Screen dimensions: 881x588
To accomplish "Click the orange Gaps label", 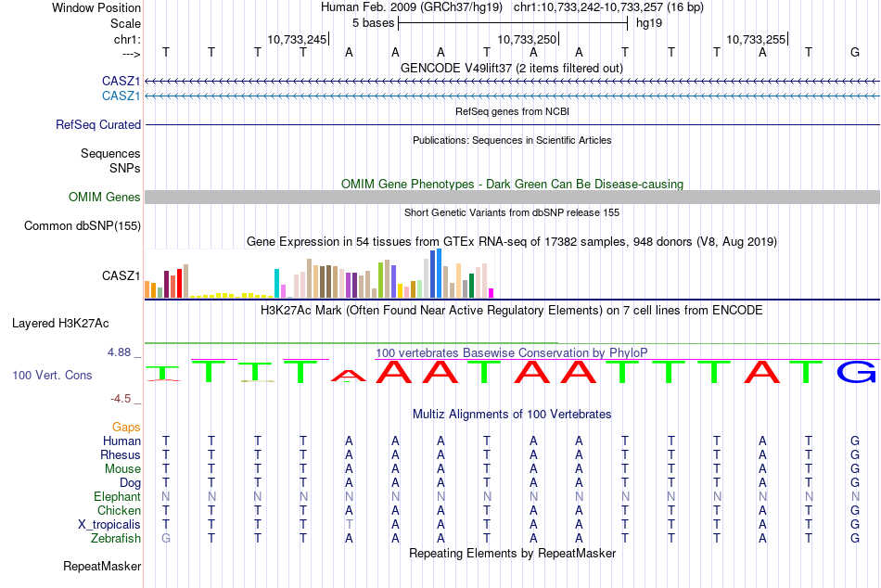I will click(x=126, y=428).
